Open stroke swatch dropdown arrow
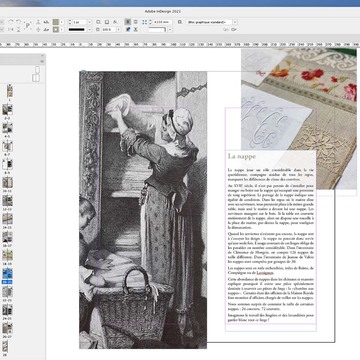 [x=62, y=29]
